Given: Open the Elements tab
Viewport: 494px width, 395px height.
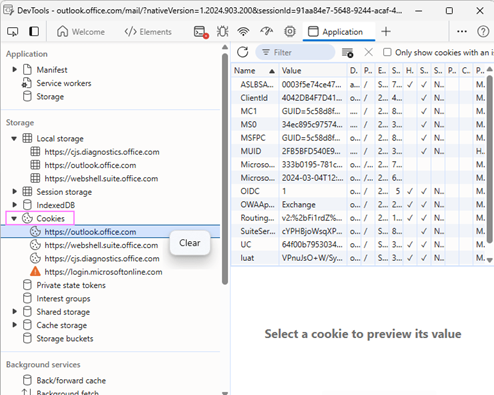Looking at the screenshot, I should click(148, 32).
